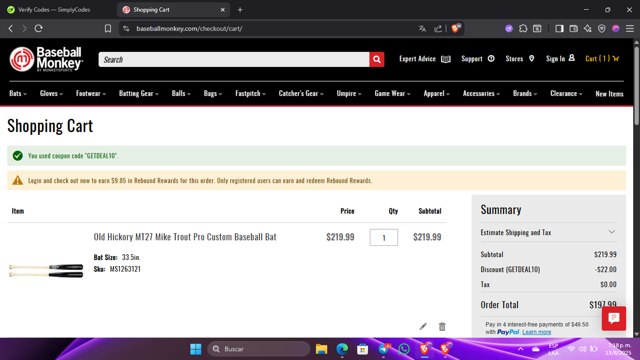Remove item with trash can icon
This screenshot has width=640, height=360.
[442, 326]
